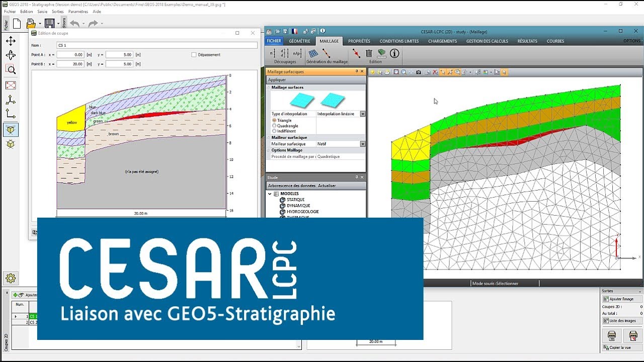Click the 'd' division tool in Découpages
This screenshot has width=644, height=362.
coord(284,53)
